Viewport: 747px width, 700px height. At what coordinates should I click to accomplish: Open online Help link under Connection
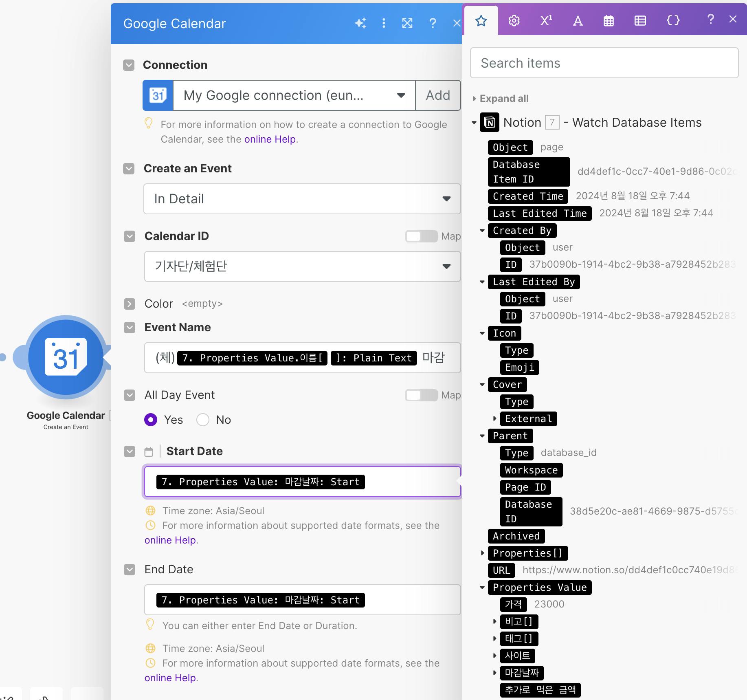click(x=270, y=139)
